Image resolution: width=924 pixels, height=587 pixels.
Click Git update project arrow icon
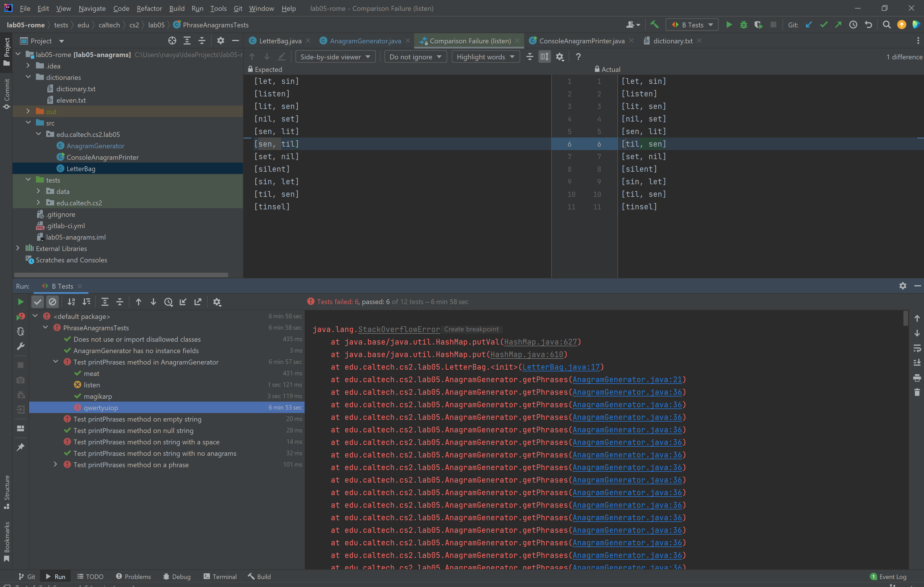pos(809,25)
